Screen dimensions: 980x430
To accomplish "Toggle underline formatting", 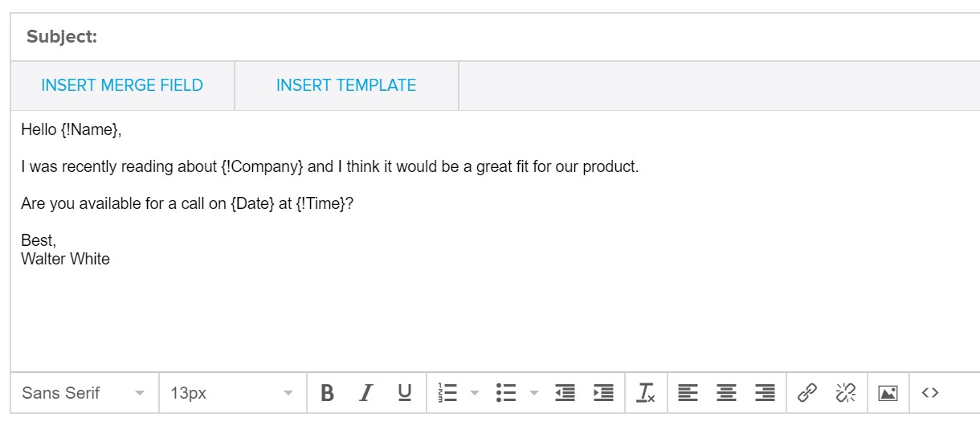I will (x=405, y=393).
